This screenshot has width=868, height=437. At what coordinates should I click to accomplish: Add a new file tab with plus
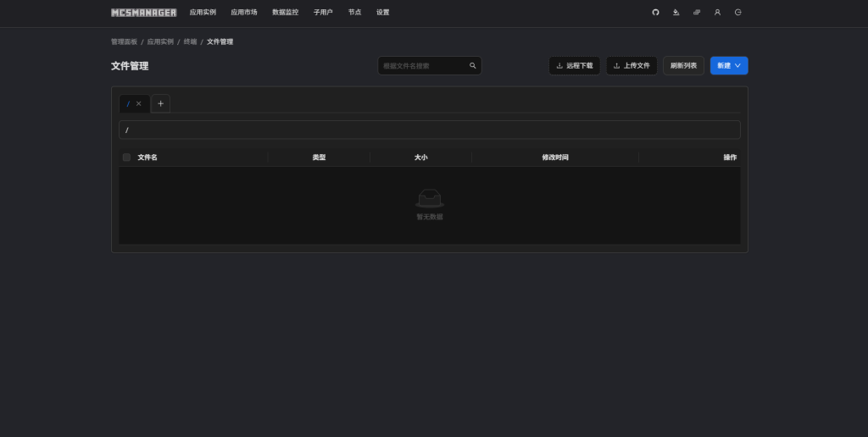pos(160,103)
